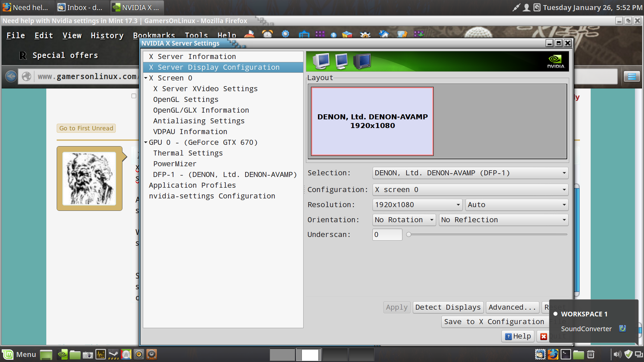This screenshot has width=644, height=362.
Task: Tick the checkbox on the forum page
Action: click(134, 96)
